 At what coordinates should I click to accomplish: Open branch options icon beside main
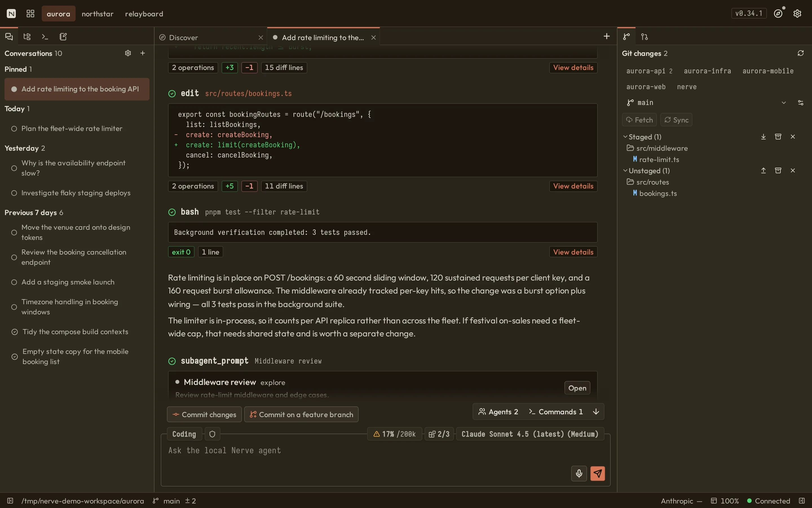click(x=801, y=103)
